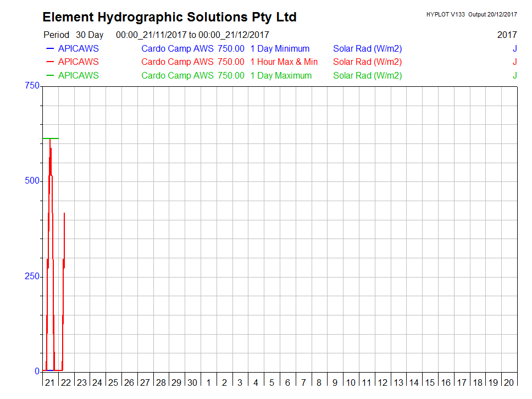Select day 30 on the X axis
Viewport: 532px width, 399px height.
pyautogui.click(x=192, y=383)
